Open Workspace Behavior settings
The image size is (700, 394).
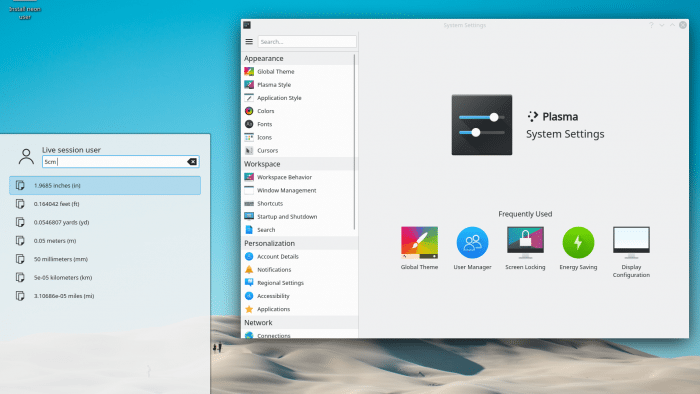click(299, 177)
